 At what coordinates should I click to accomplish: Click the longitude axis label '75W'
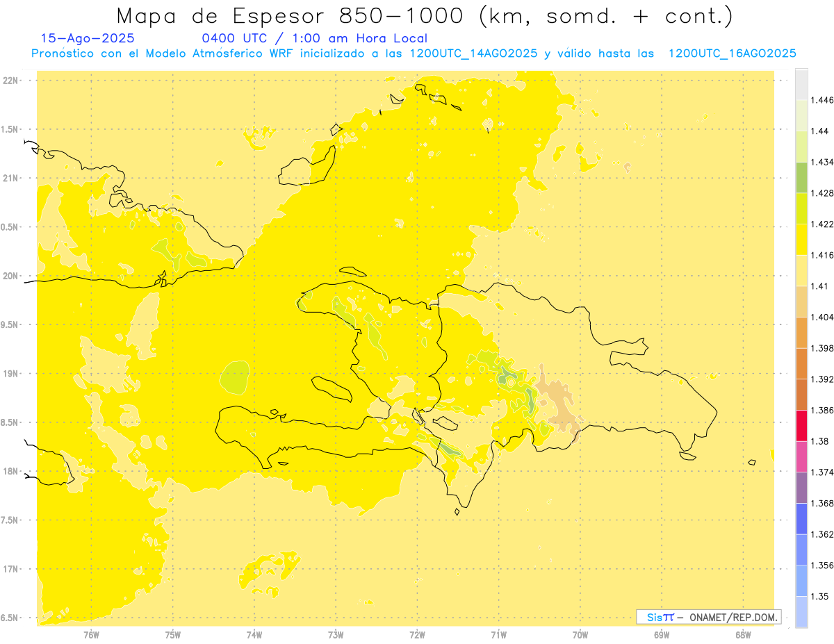pyautogui.click(x=172, y=635)
